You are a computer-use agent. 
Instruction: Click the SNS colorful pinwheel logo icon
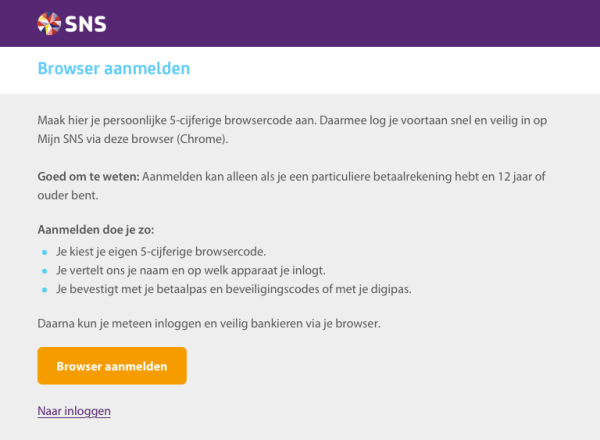pyautogui.click(x=49, y=24)
